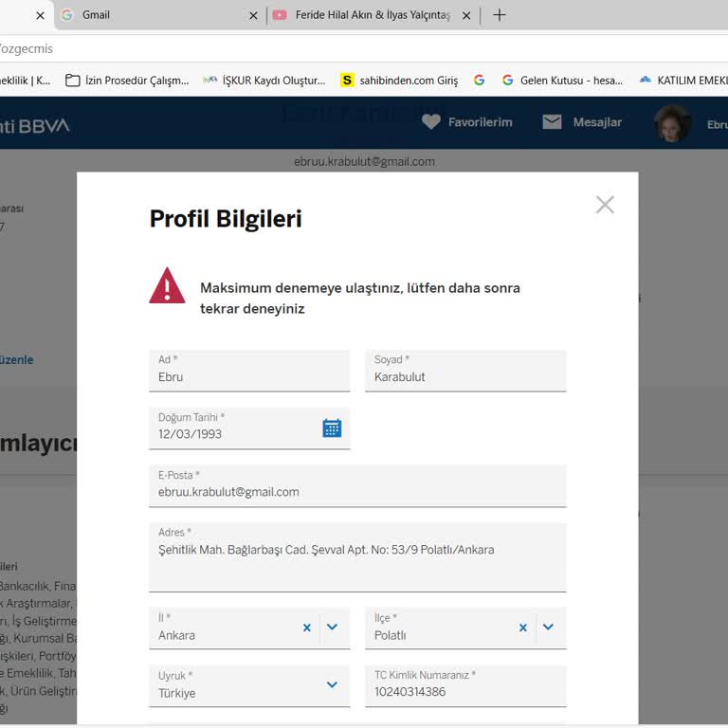Image resolution: width=728 pixels, height=728 pixels.
Task: Open the Uyruk dropdown
Action: [x=332, y=684]
